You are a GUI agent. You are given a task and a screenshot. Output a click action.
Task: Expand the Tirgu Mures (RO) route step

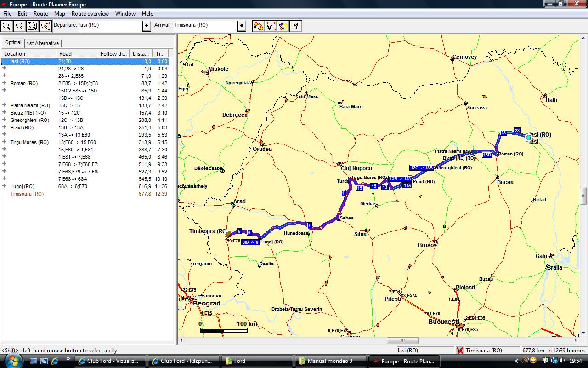pos(5,142)
